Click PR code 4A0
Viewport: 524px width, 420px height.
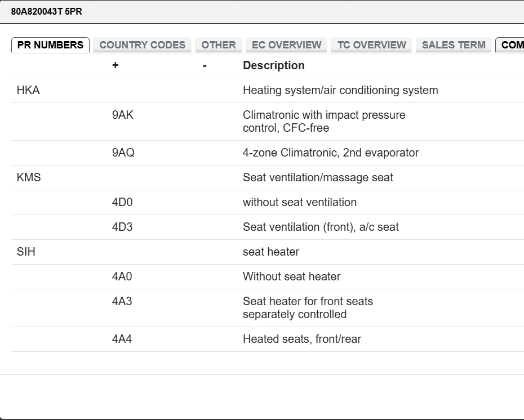(x=122, y=276)
